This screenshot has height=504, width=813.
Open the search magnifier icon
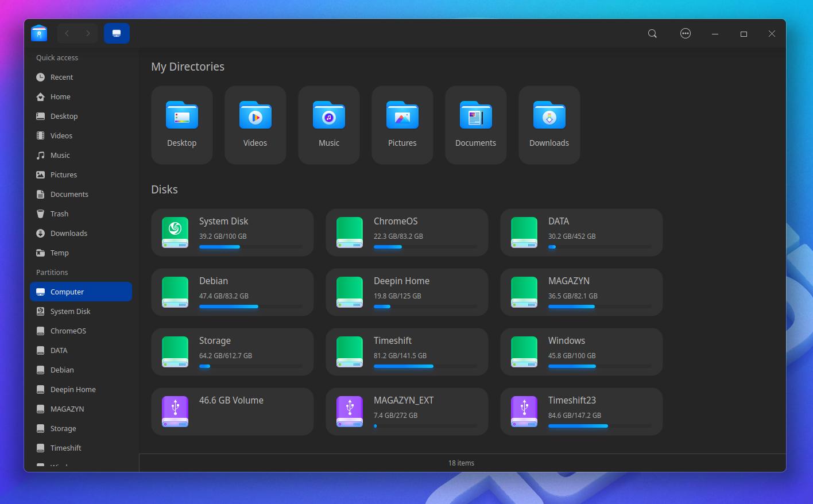(652, 34)
